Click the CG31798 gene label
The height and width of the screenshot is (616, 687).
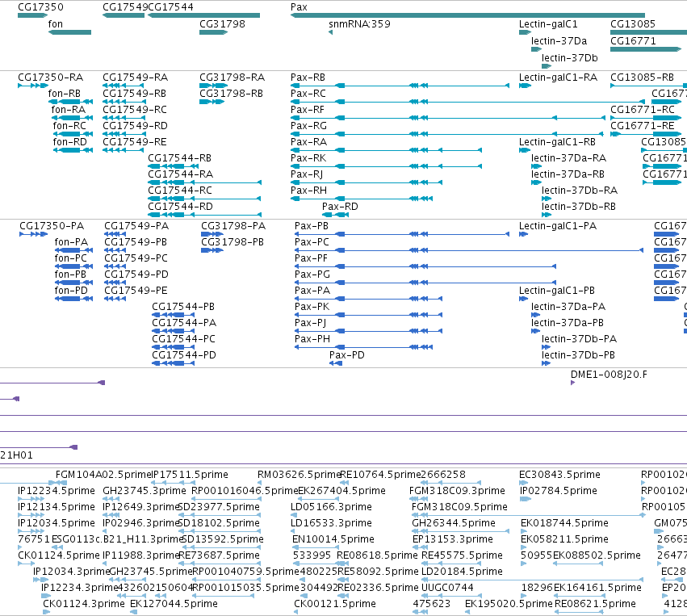[222, 23]
